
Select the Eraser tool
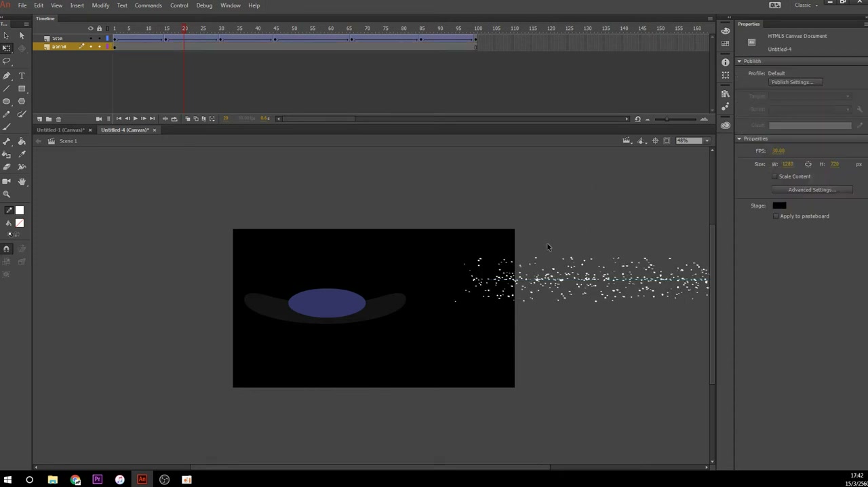pos(7,167)
